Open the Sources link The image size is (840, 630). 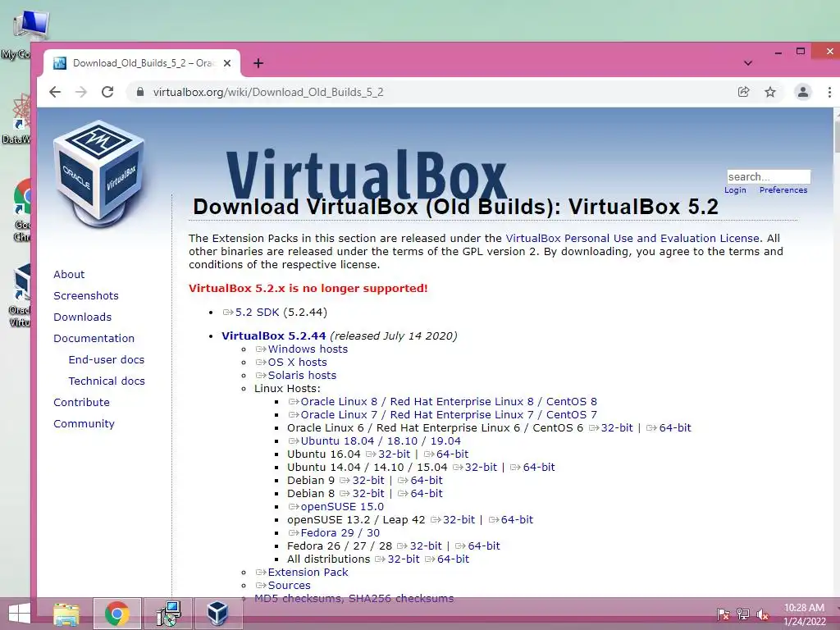(x=283, y=586)
